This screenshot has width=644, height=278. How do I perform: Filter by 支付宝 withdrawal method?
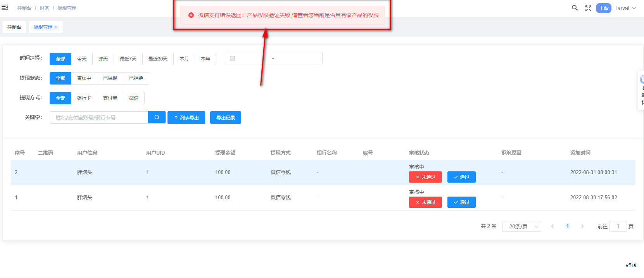[110, 98]
